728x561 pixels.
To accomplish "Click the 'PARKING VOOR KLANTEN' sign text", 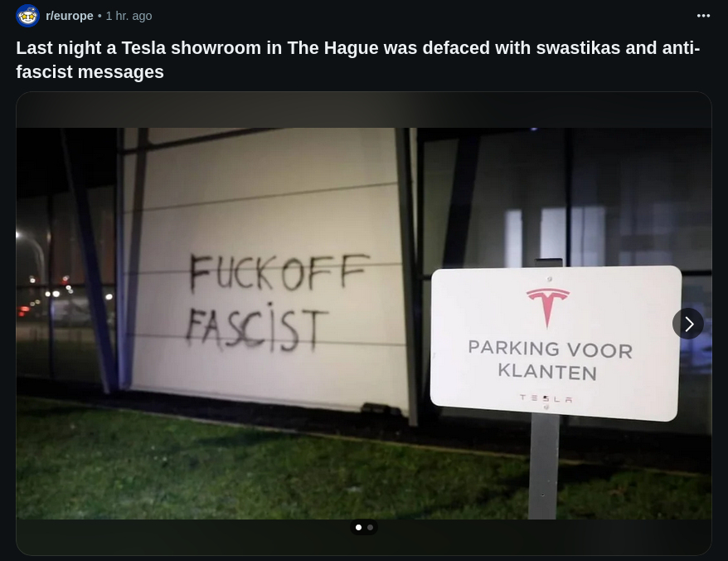I will click(550, 360).
